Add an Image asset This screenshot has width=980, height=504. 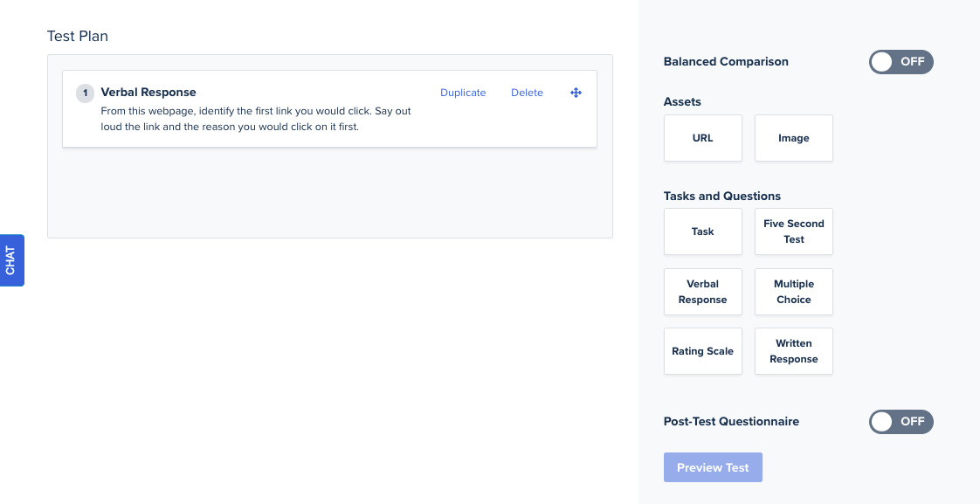[x=793, y=138]
